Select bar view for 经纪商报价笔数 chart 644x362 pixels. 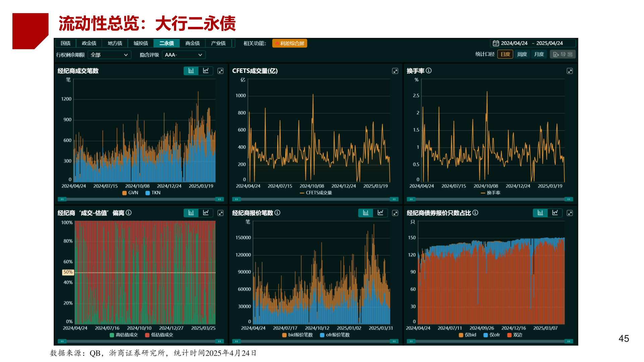click(x=366, y=213)
